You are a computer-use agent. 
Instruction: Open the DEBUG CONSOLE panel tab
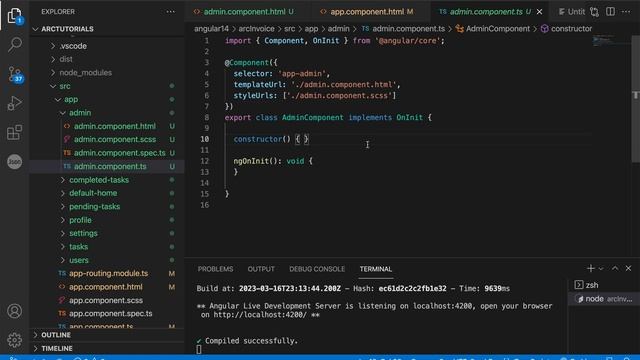[317, 269]
